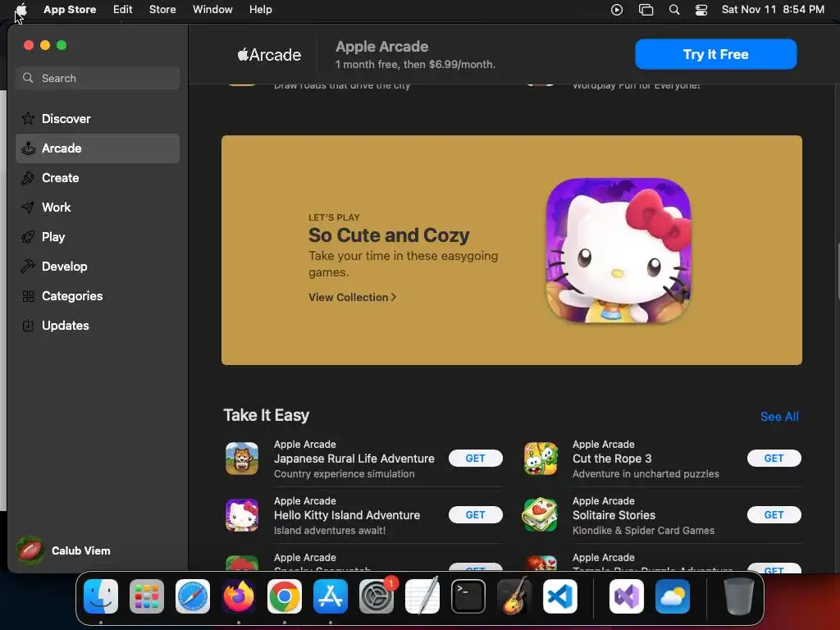840x630 pixels.
Task: Click the App Store Search field
Action: pos(98,78)
